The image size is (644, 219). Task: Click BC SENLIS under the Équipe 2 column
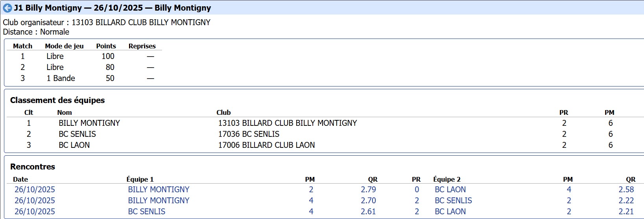pyautogui.click(x=453, y=201)
